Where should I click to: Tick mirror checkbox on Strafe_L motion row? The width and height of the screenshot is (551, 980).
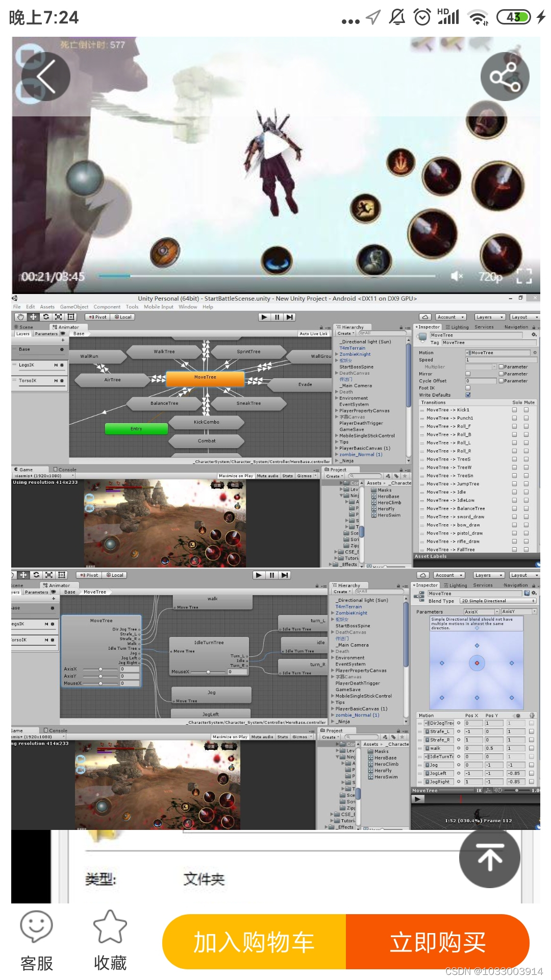tap(532, 731)
